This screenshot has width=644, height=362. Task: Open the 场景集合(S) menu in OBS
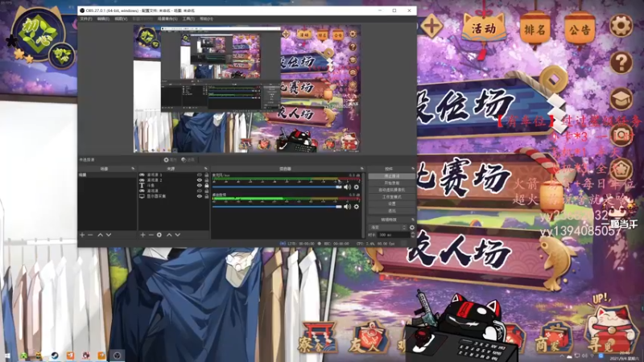(167, 19)
